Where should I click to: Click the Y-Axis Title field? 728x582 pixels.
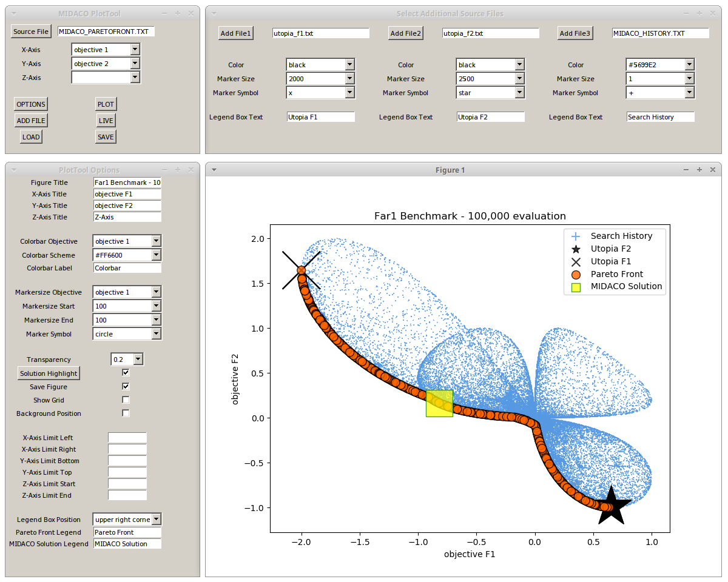tap(127, 206)
